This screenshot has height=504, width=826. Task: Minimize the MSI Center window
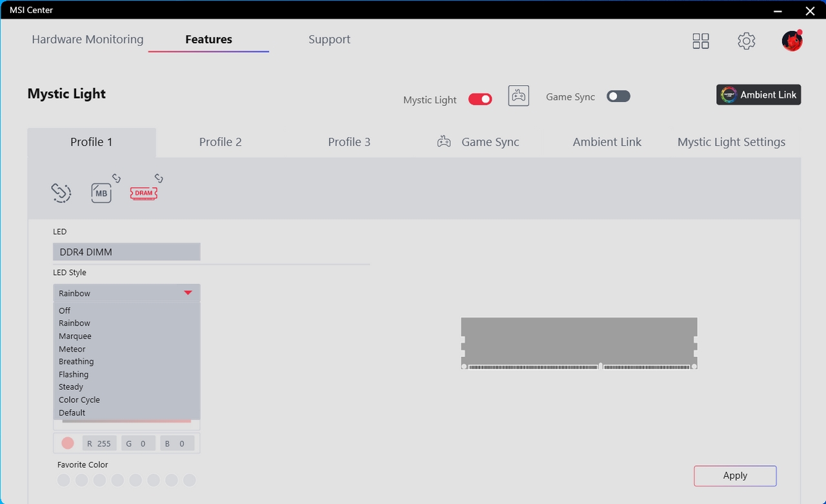click(x=778, y=10)
